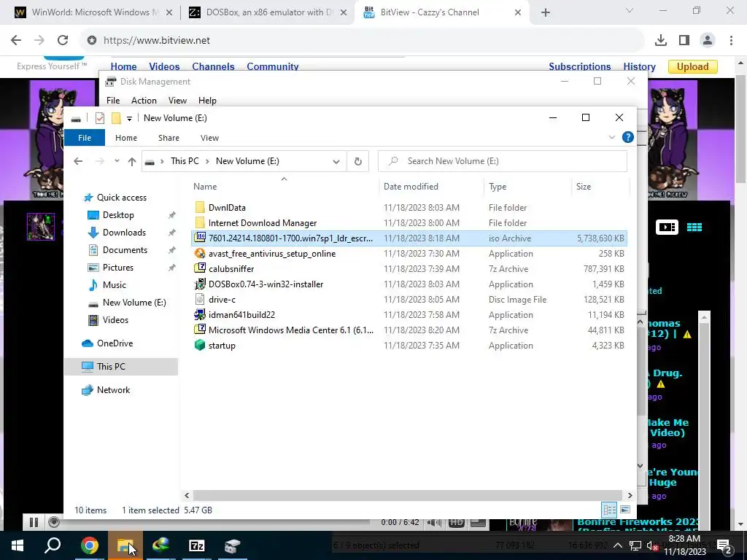Image resolution: width=747 pixels, height=560 pixels.
Task: Open the Home ribbon tab
Action: point(126,138)
